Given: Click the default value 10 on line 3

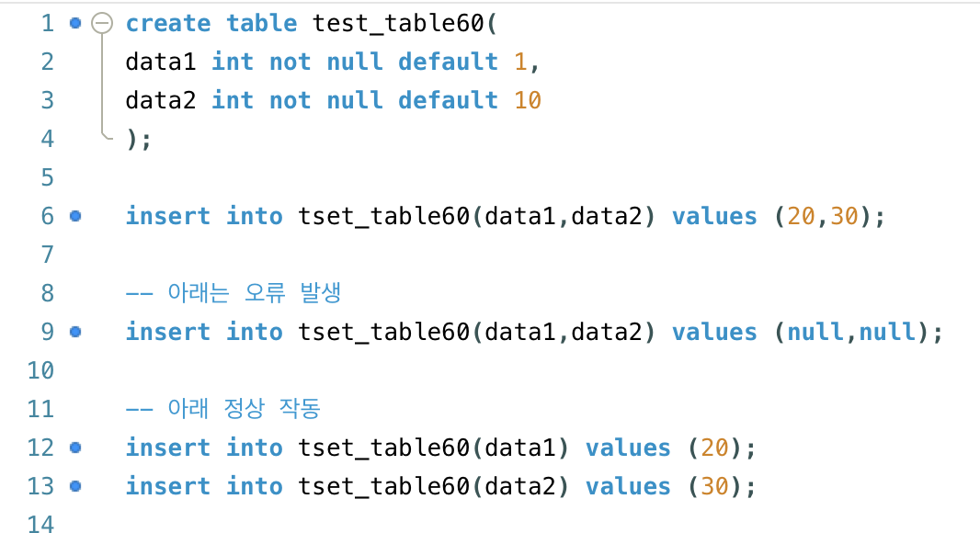Looking at the screenshot, I should [528, 100].
